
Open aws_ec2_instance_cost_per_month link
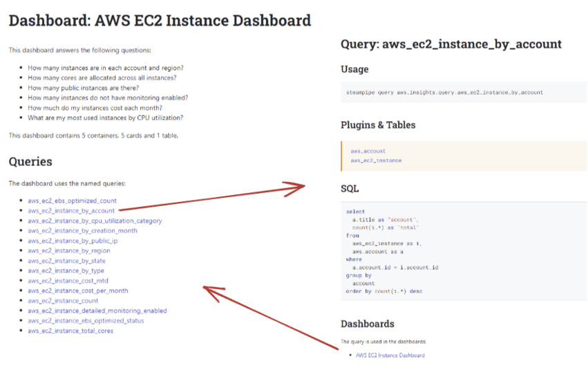point(78,290)
